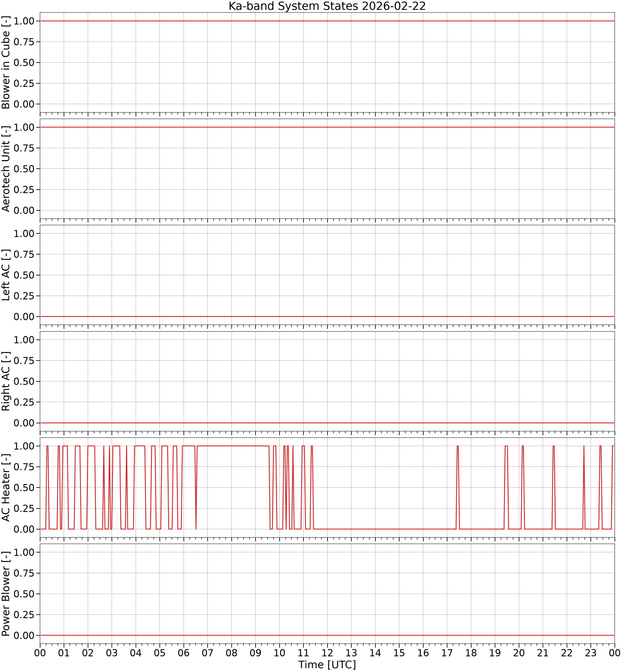Click the 09 hour tick label

click(255, 653)
